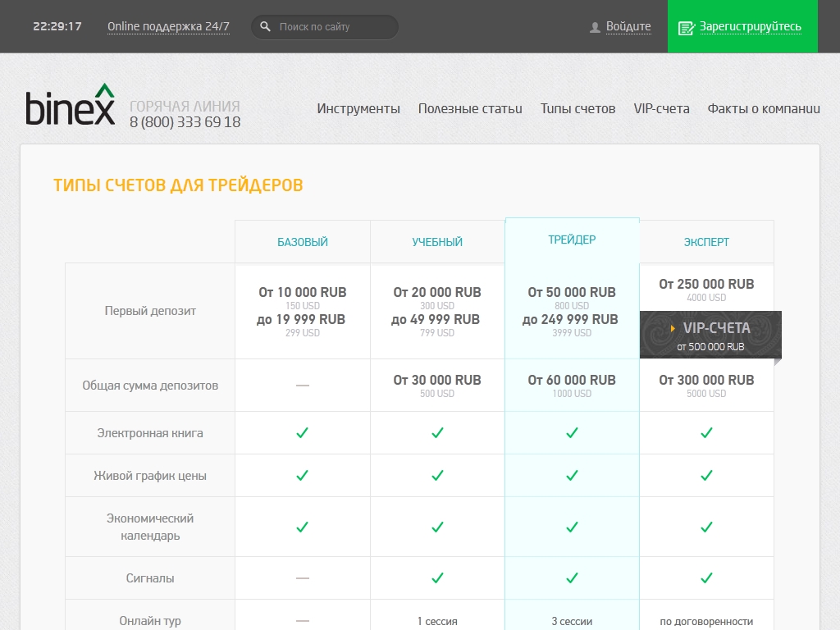
Task: Navigate to VIP-счета menu item
Action: [661, 108]
